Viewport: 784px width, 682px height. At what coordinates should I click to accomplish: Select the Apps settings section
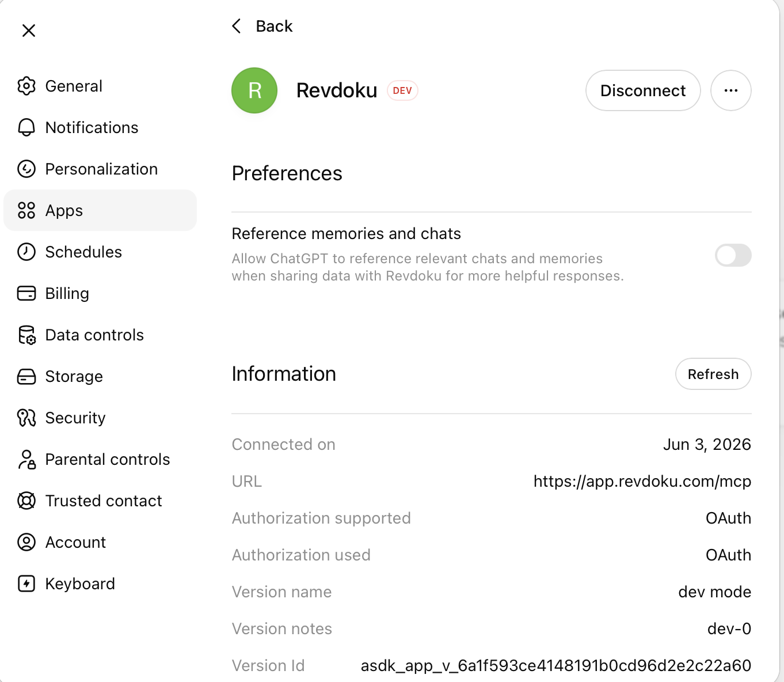100,210
